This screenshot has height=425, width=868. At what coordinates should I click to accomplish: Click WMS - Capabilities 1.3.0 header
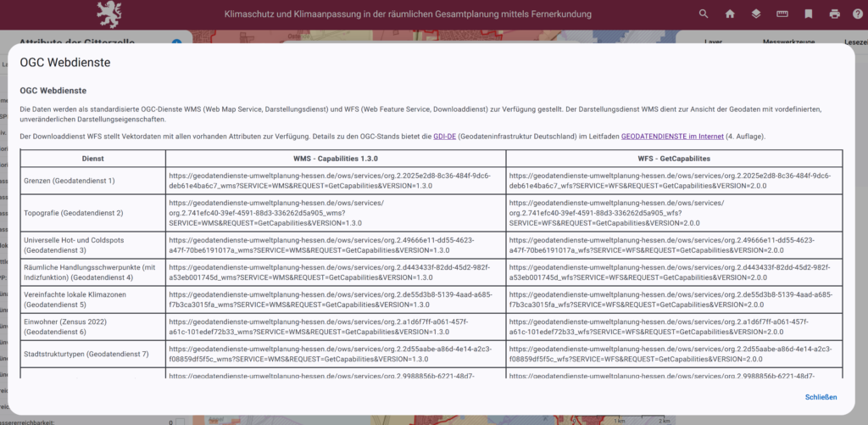tap(336, 159)
